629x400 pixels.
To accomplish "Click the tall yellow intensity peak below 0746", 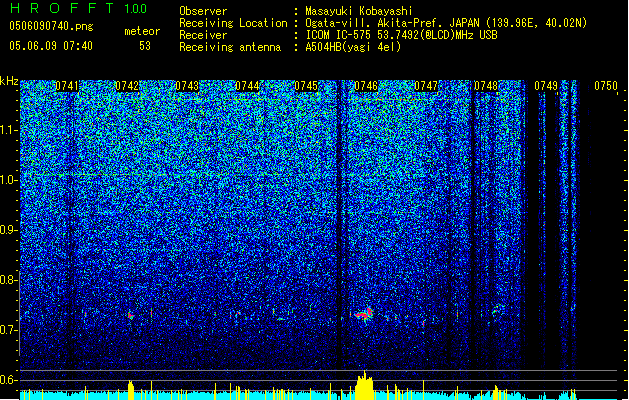I will click(364, 386).
